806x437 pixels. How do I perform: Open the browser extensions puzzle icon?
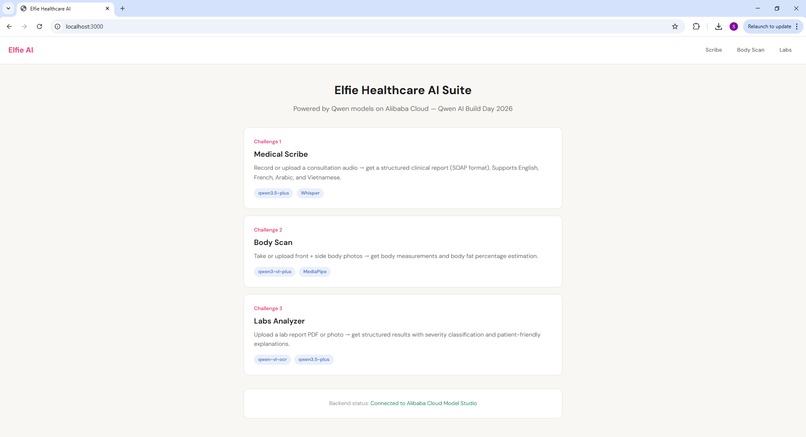[x=696, y=26]
